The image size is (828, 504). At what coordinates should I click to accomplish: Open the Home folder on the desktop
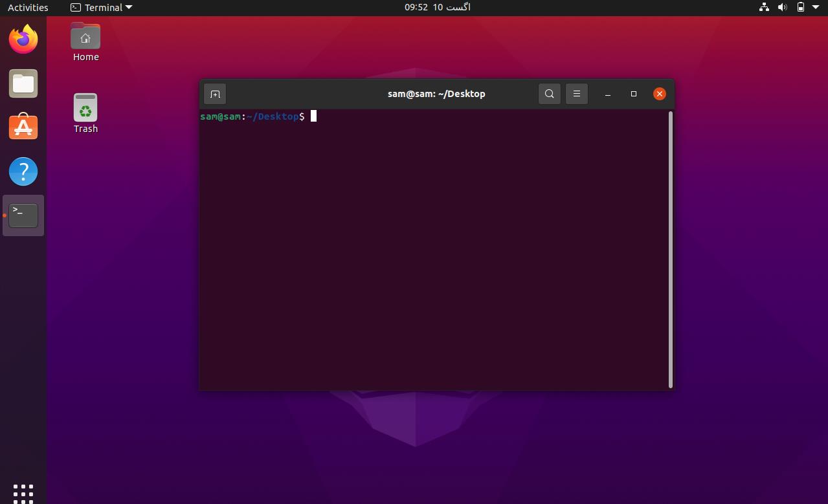85,36
